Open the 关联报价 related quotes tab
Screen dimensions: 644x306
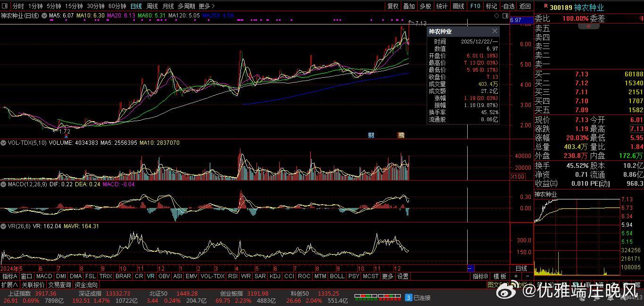(33, 285)
